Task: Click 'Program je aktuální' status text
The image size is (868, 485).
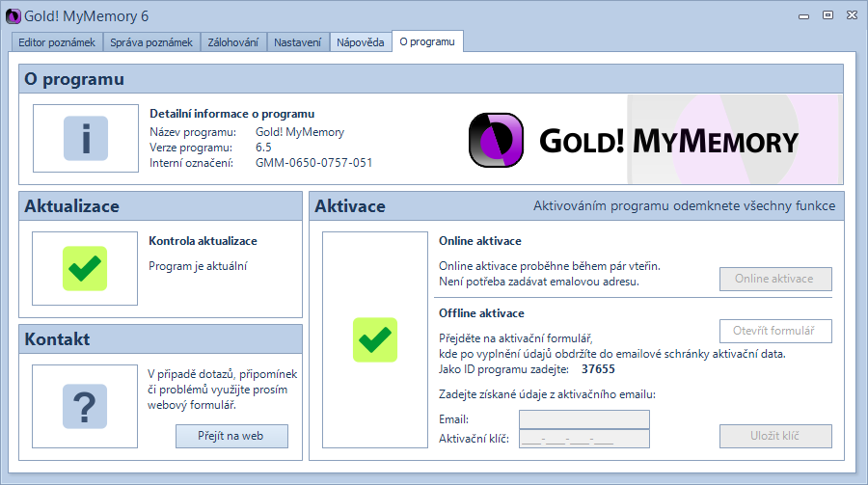Action: coord(198,266)
